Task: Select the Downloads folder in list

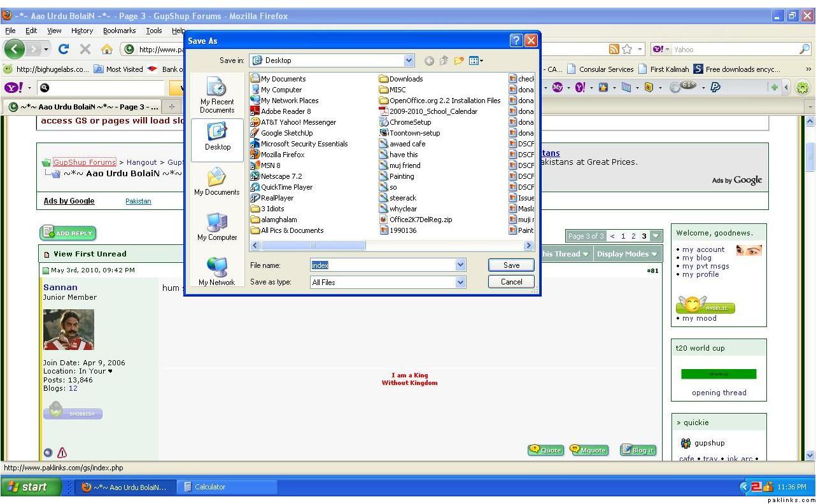Action: [405, 79]
